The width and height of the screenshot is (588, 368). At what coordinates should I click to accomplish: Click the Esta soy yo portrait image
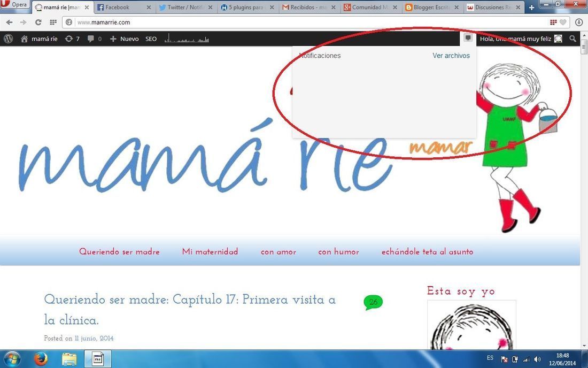pos(471,325)
